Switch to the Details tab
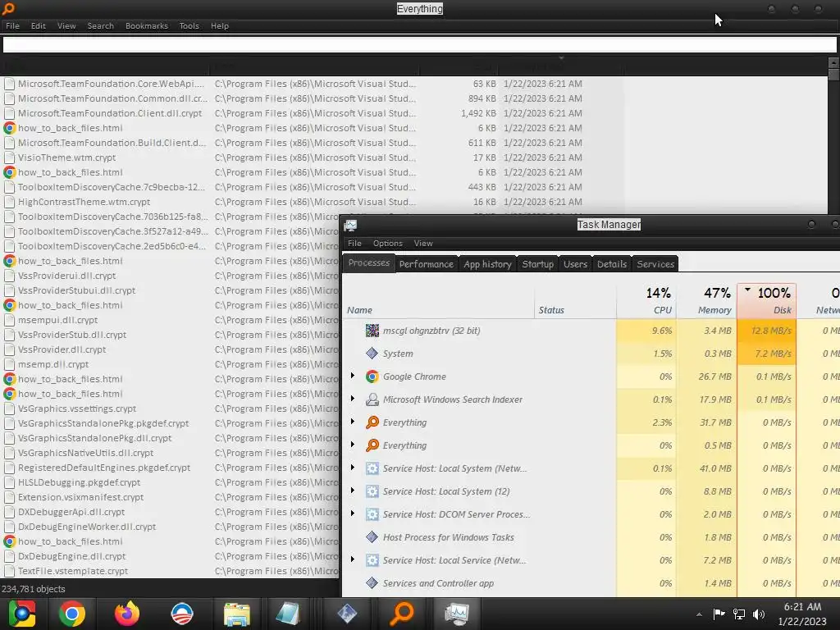This screenshot has width=840, height=630. (x=612, y=264)
